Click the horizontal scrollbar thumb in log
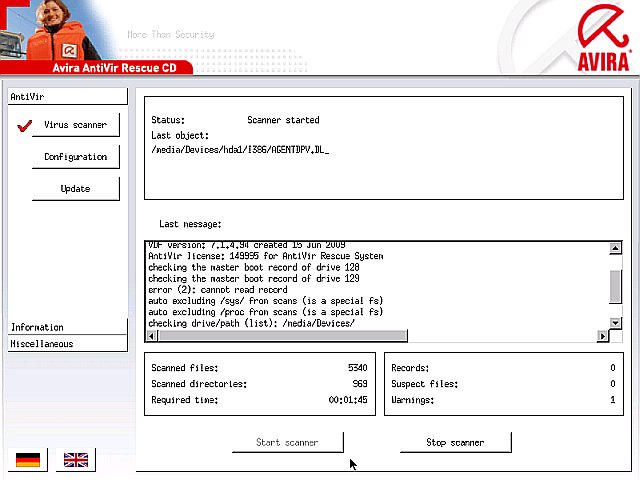The image size is (640, 480). click(x=282, y=336)
